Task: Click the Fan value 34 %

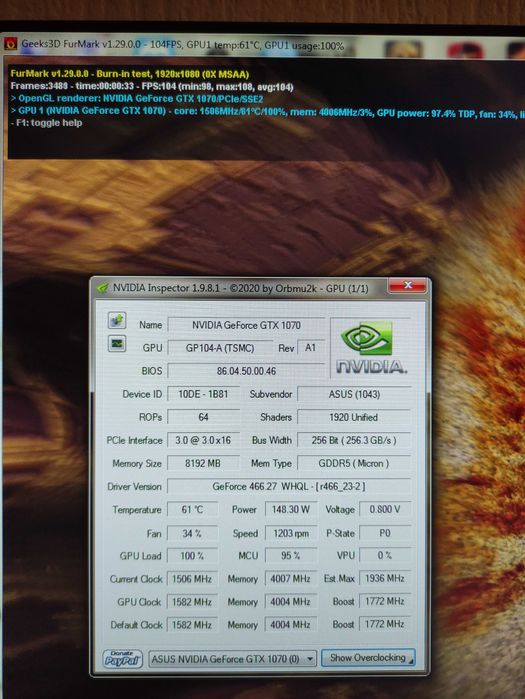Action: [x=193, y=533]
